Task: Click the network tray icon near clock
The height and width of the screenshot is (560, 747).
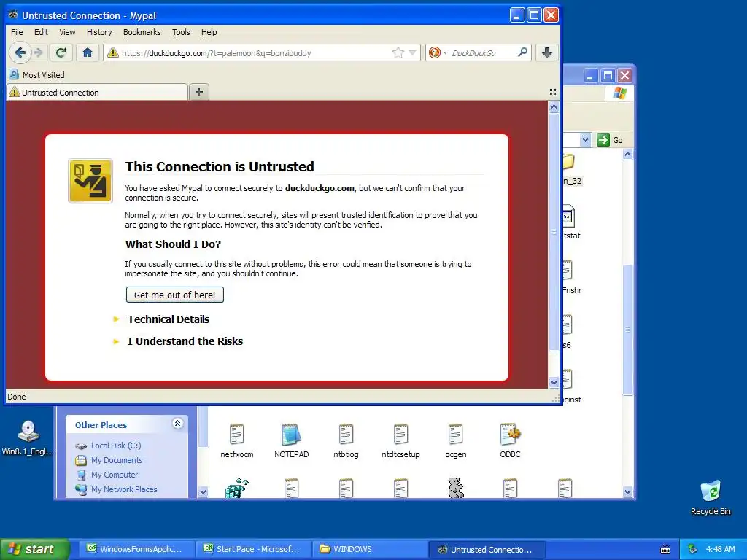Action: click(x=692, y=549)
